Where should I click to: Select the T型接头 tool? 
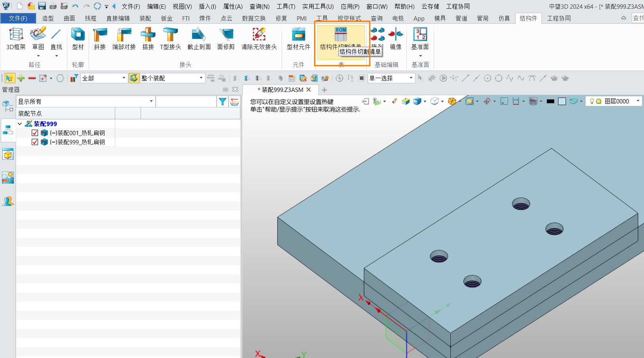coord(170,38)
